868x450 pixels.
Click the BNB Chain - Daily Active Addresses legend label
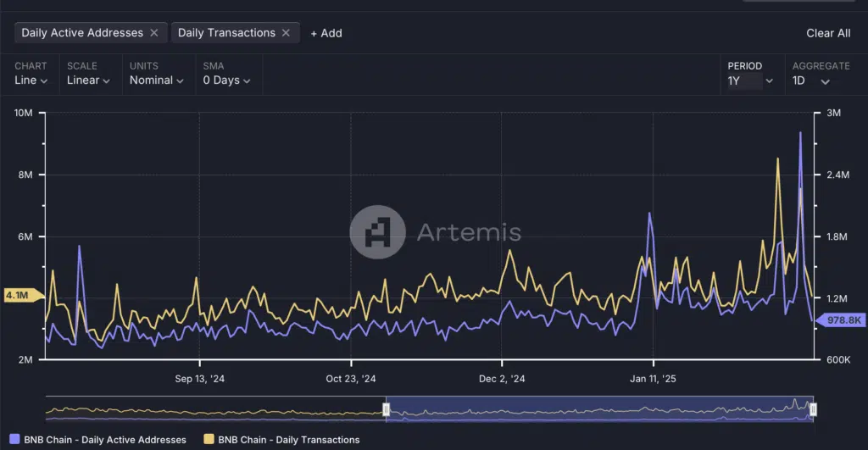coord(105,440)
